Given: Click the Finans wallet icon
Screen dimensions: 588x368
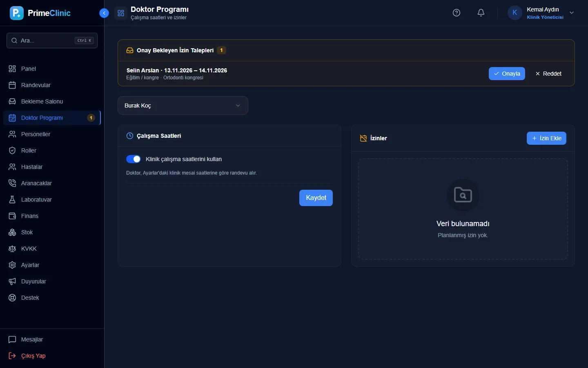Looking at the screenshot, I should click(12, 216).
